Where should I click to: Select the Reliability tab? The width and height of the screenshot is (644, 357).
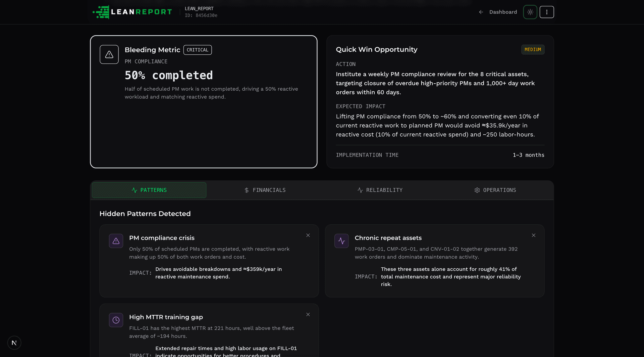click(380, 190)
